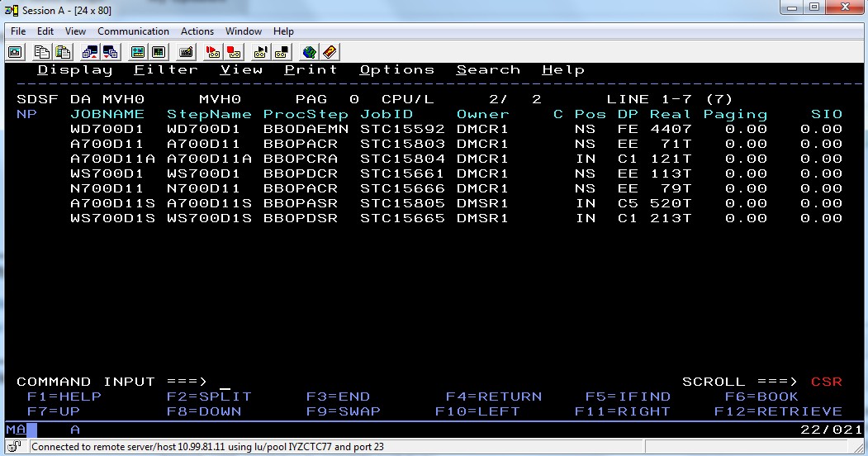This screenshot has height=456, width=868.
Task: Open the Help menu in menu bar
Action: pos(283,31)
